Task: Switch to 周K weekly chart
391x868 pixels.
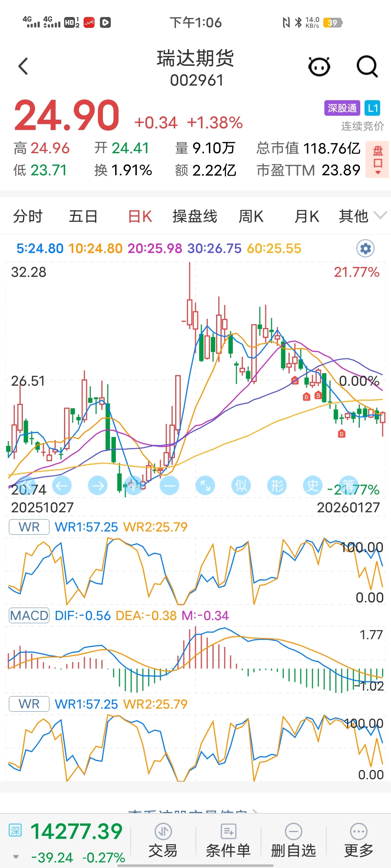Action: [251, 216]
